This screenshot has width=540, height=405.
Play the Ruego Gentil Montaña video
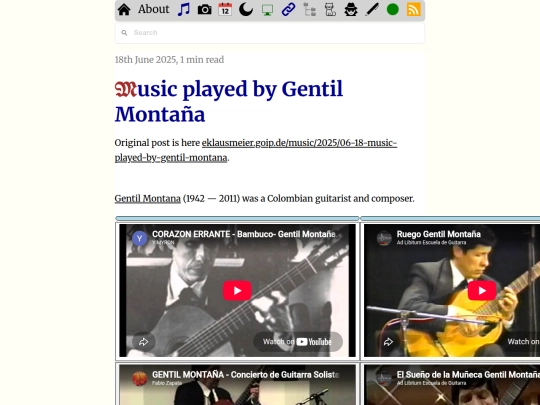point(482,291)
